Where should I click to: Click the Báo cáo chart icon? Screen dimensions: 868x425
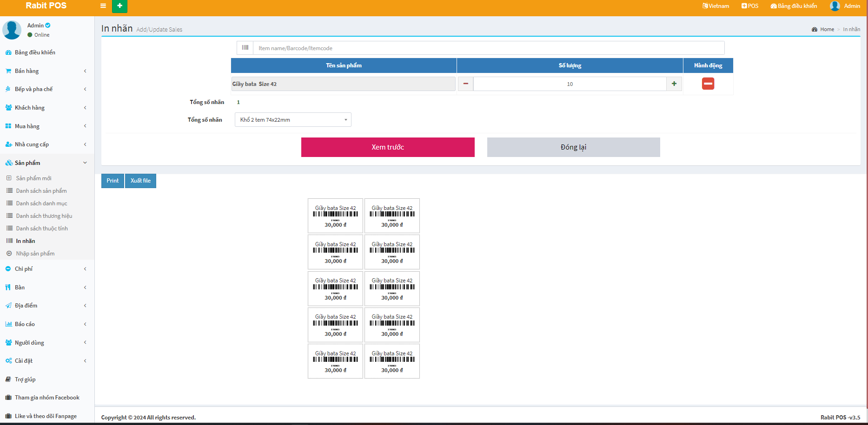coord(8,324)
